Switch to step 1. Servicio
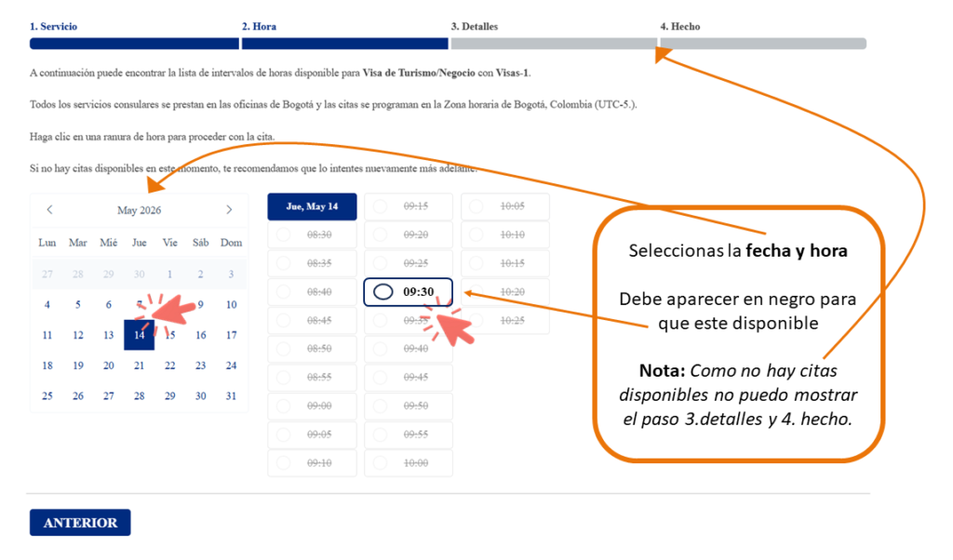Image resolution: width=953 pixels, height=560 pixels. pos(53,26)
